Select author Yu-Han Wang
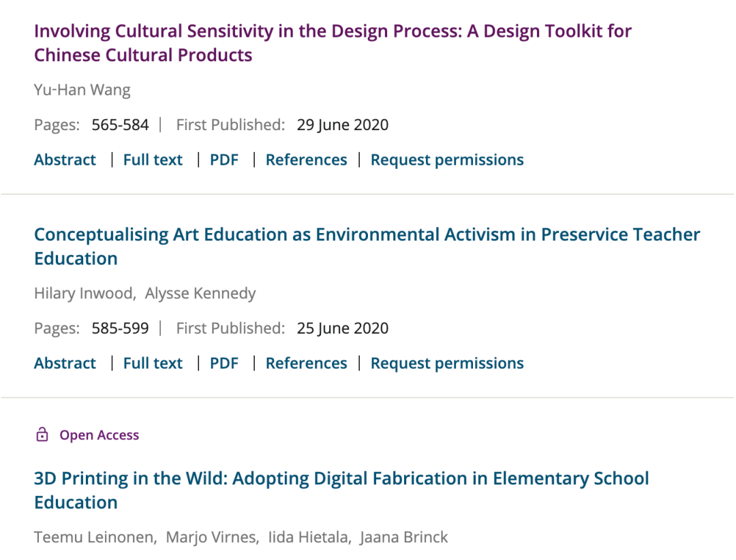Viewport: 736px width, 560px height. click(82, 90)
